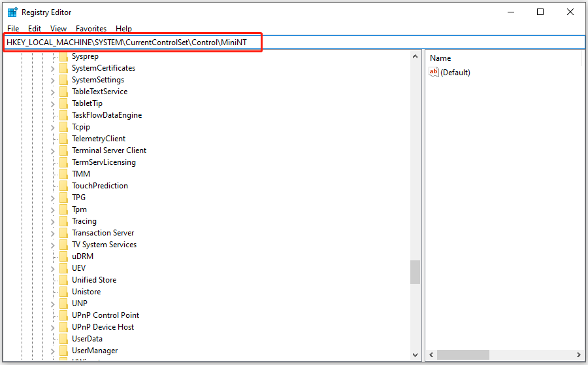Minimize the Registry Editor window
This screenshot has height=365, width=588.
[x=511, y=12]
